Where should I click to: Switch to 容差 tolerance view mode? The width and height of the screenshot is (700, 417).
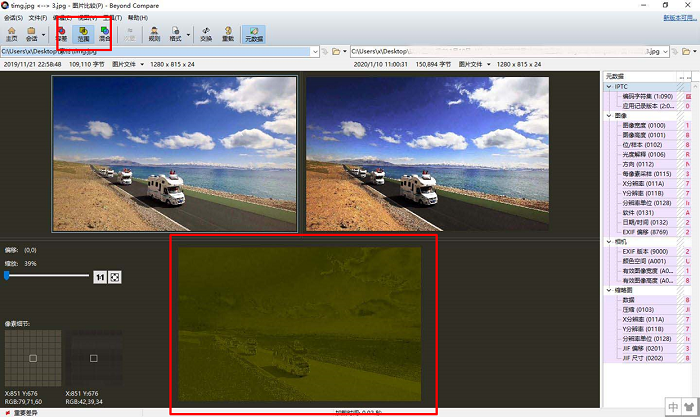pos(62,34)
